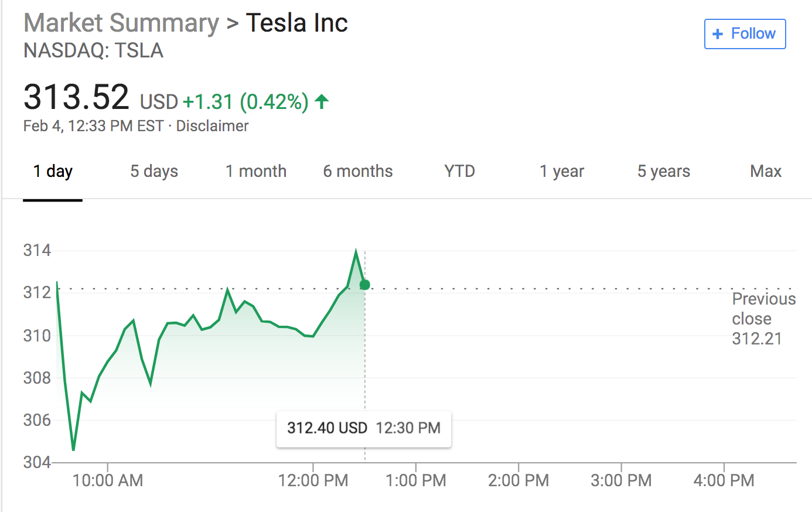Open the Disclaimer link

point(212,126)
